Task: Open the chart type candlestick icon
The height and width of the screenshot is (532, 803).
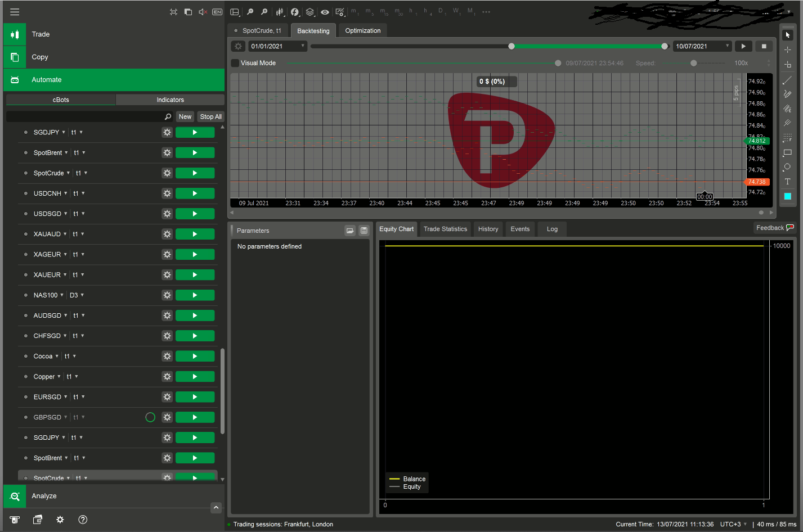Action: [280, 12]
